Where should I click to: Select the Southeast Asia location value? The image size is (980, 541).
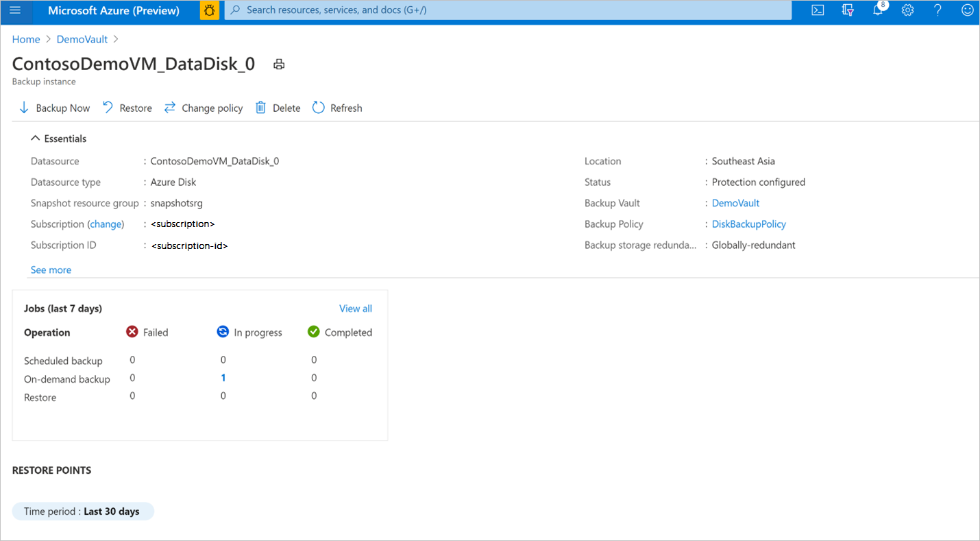(744, 161)
